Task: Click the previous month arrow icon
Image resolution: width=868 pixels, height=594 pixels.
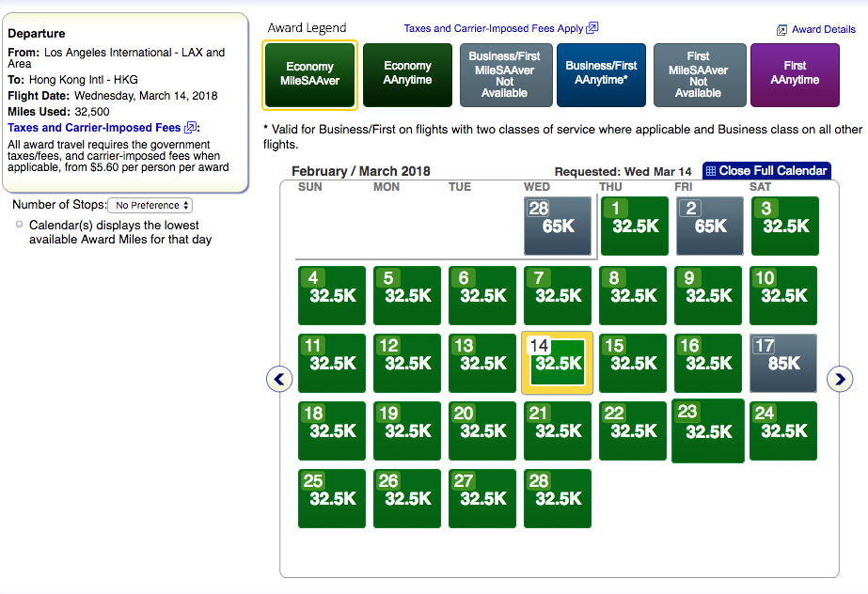Action: pos(279,379)
